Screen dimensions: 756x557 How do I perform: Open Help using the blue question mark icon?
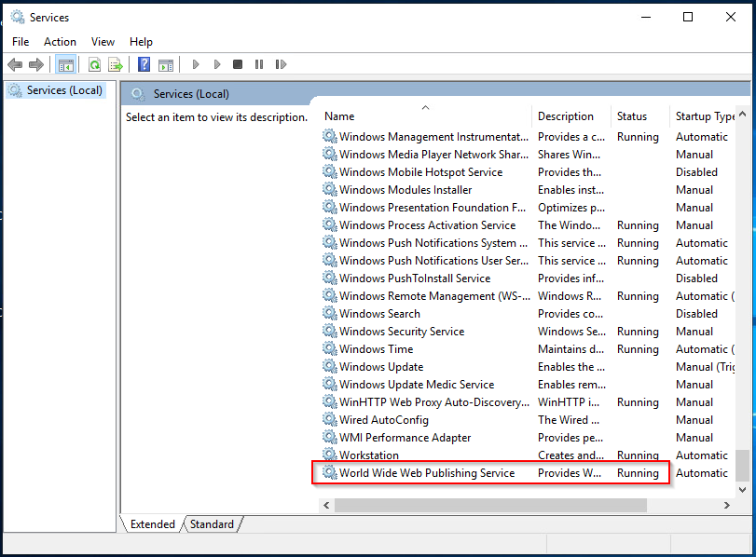click(x=144, y=64)
